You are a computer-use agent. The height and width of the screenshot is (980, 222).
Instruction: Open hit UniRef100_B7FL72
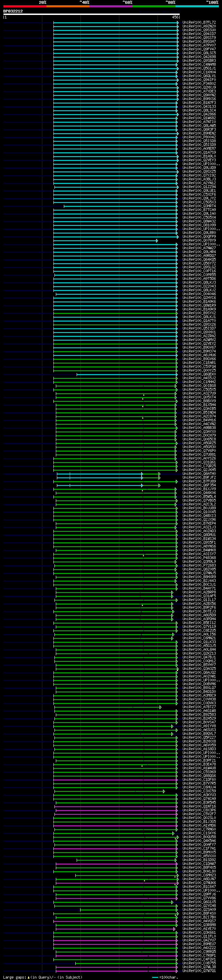coord(199,23)
